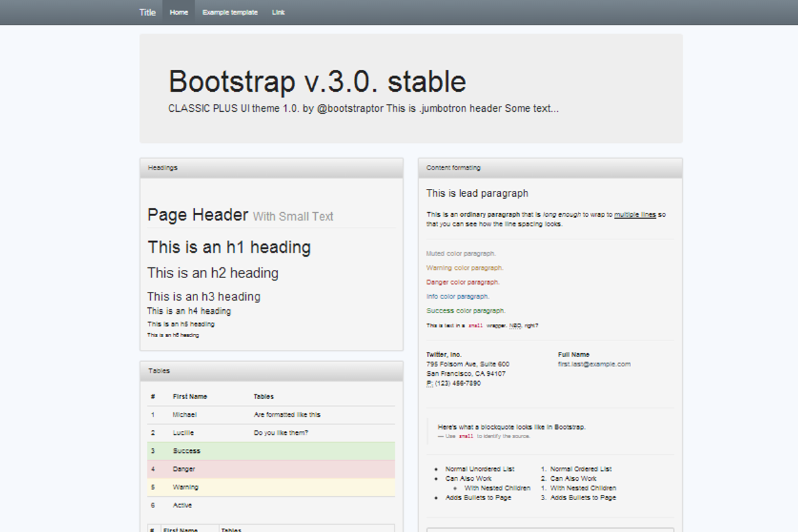
Task: Click the first.last@example.com email link
Action: (x=594, y=364)
